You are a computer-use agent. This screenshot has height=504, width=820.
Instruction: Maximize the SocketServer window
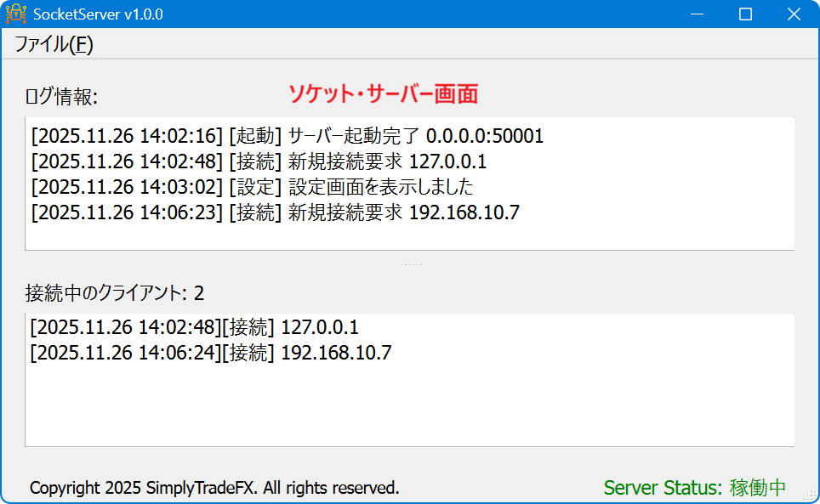746,14
